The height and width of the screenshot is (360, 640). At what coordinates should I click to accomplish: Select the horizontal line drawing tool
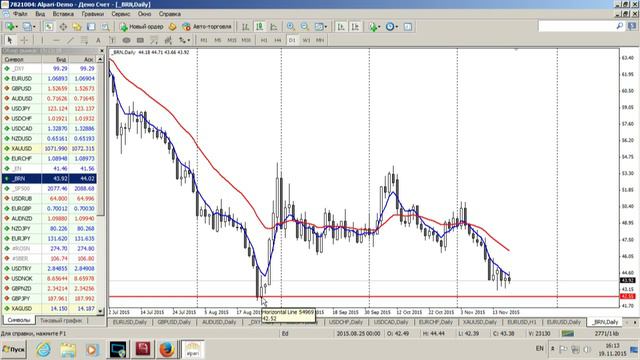coord(56,40)
